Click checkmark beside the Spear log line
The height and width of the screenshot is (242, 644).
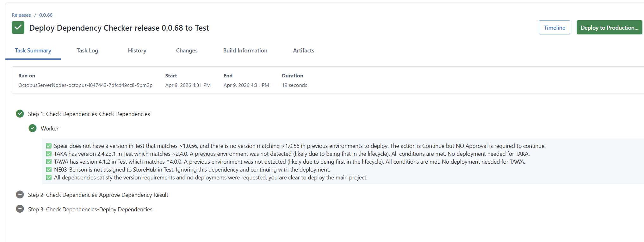(x=49, y=146)
